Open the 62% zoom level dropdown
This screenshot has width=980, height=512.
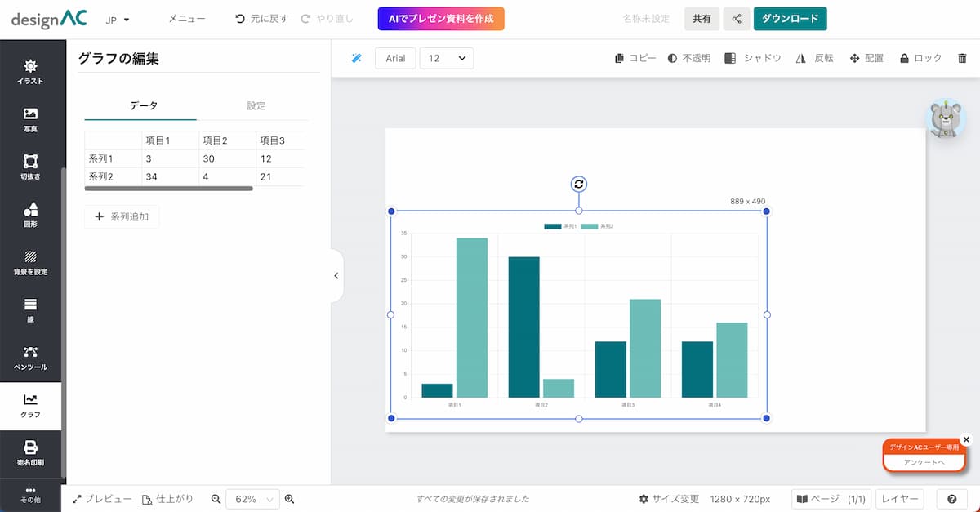click(252, 499)
